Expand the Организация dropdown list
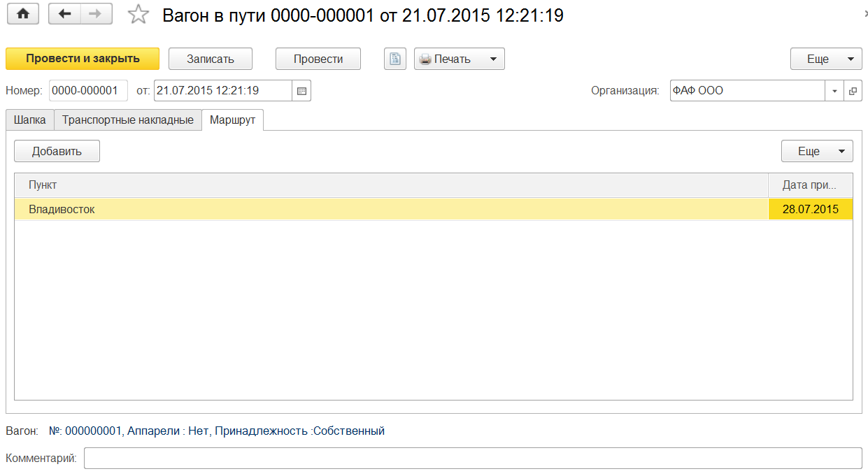The image size is (868, 476). tap(834, 91)
